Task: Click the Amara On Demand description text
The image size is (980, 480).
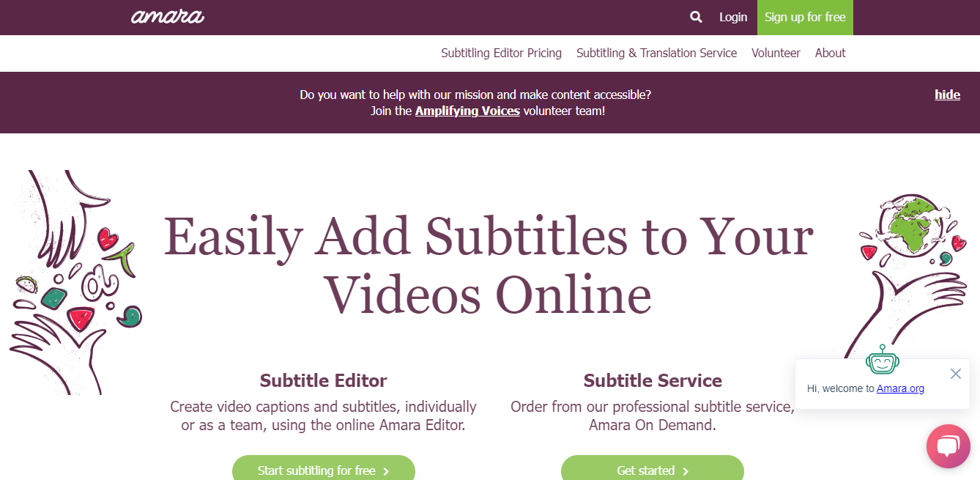Action: 653,416
